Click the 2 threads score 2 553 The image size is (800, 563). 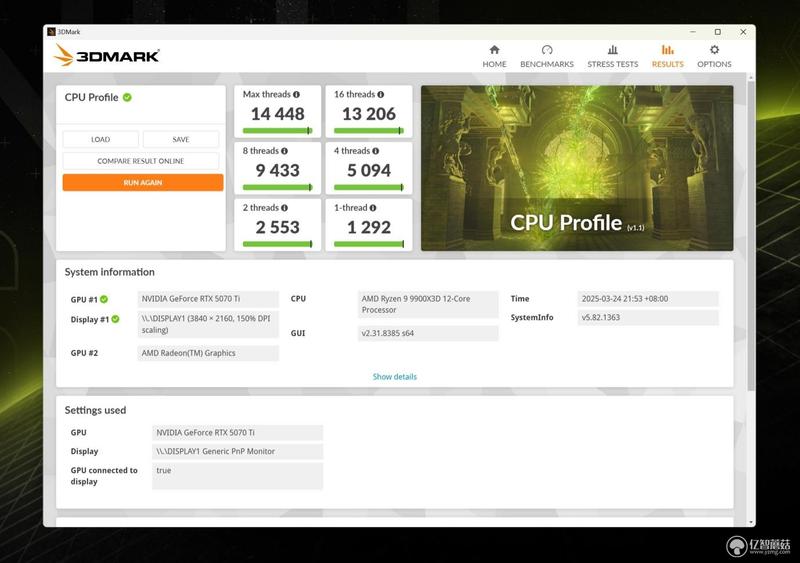[x=277, y=227]
